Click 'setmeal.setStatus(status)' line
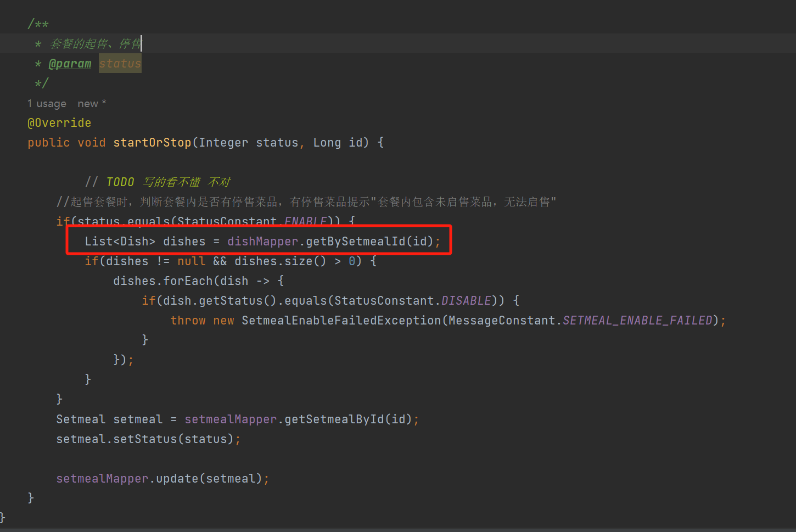 [148, 439]
